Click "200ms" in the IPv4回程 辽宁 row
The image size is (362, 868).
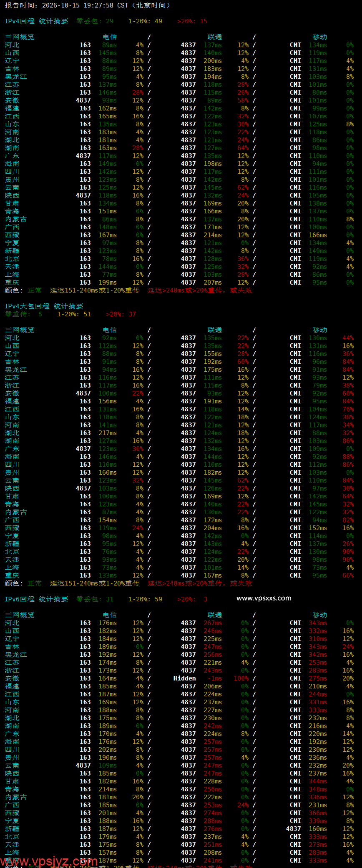tap(213, 61)
